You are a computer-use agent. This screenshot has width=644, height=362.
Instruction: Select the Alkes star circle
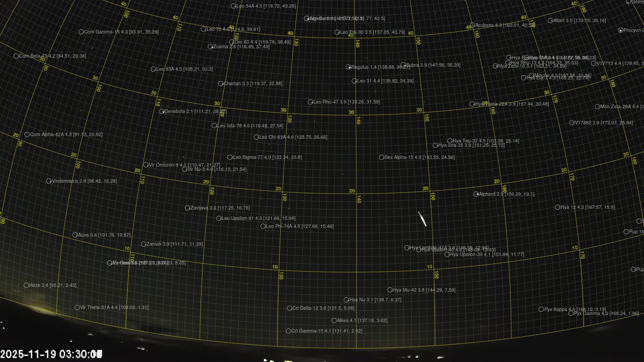(334, 321)
